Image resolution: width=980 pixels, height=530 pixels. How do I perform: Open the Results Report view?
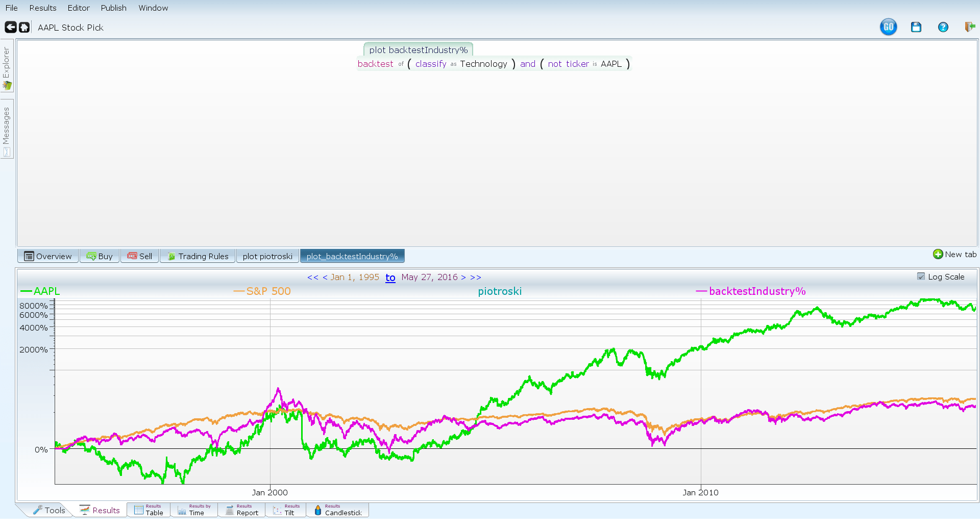coord(242,510)
